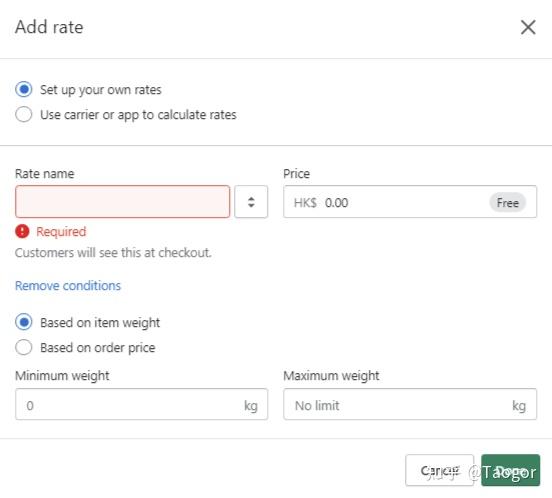This screenshot has height=498, width=552.
Task: Click the 'Rate name' label
Action: click(45, 174)
